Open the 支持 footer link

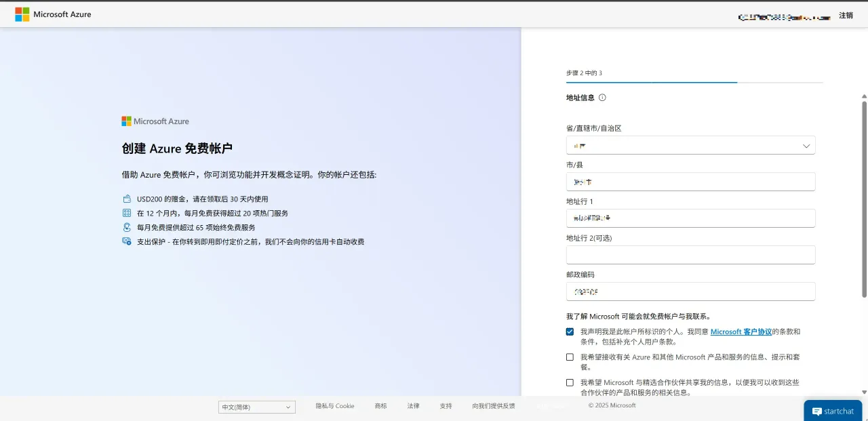pyautogui.click(x=446, y=406)
